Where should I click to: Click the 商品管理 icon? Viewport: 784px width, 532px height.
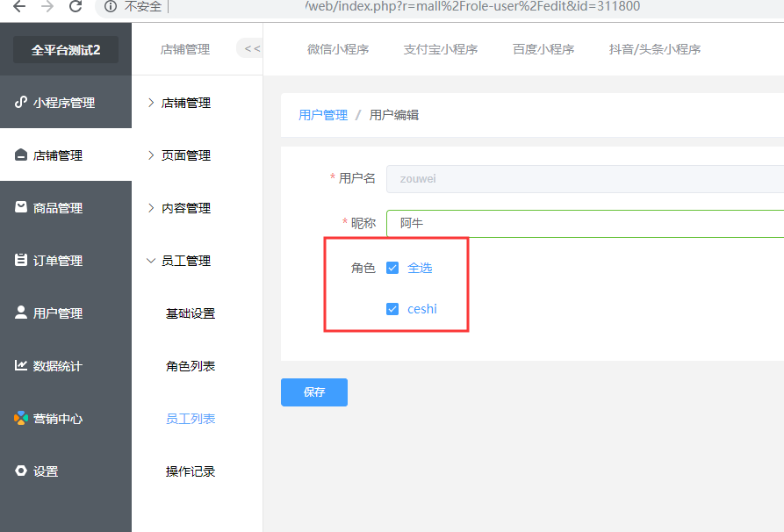point(20,207)
